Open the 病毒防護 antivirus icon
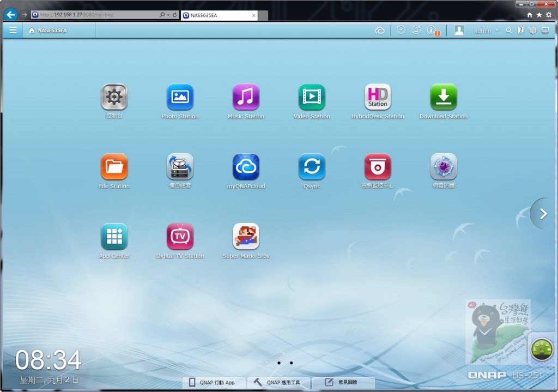Screen dimensions: 558x392 click(444, 167)
